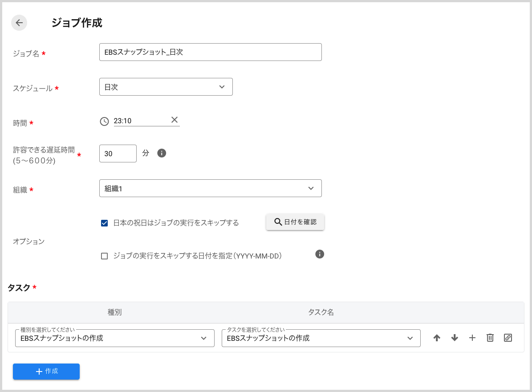Click the clock icon beside time field
532x392 pixels.
(104, 121)
